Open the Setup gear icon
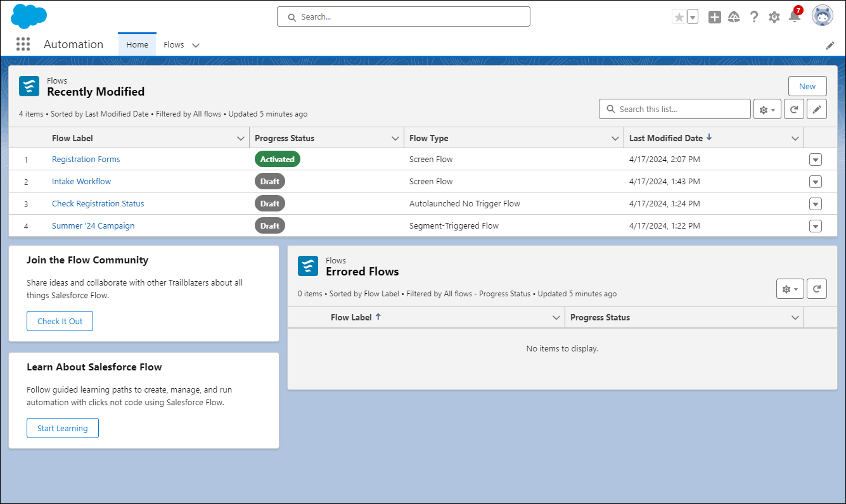Viewport: 846px width, 504px height. click(774, 17)
